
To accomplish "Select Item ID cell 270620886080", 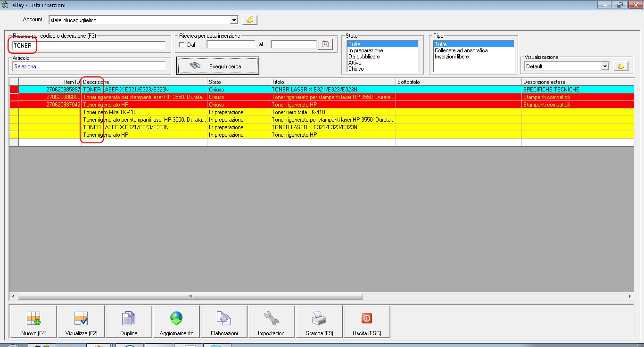I will (x=50, y=97).
